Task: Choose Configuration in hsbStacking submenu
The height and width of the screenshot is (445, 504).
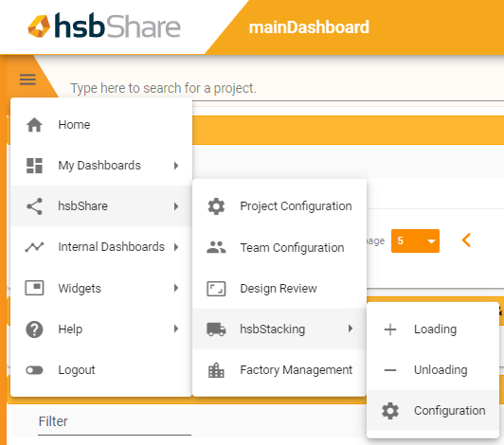Action: 433,411
